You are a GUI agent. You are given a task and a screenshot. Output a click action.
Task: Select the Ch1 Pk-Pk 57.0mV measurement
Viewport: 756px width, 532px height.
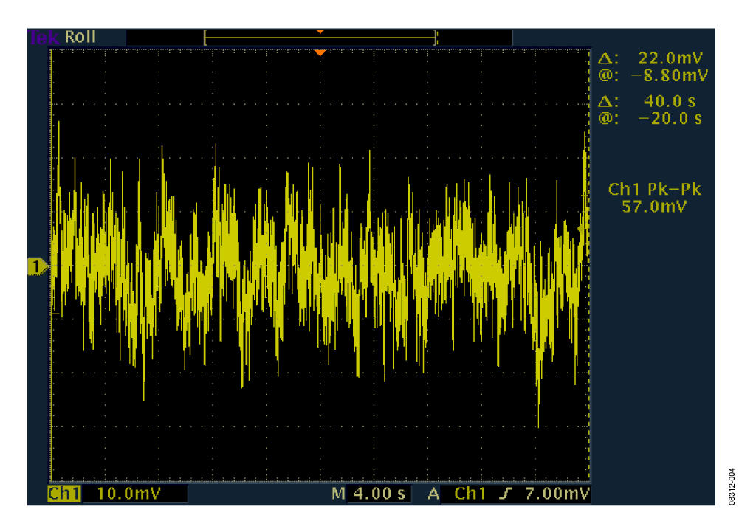click(x=654, y=198)
